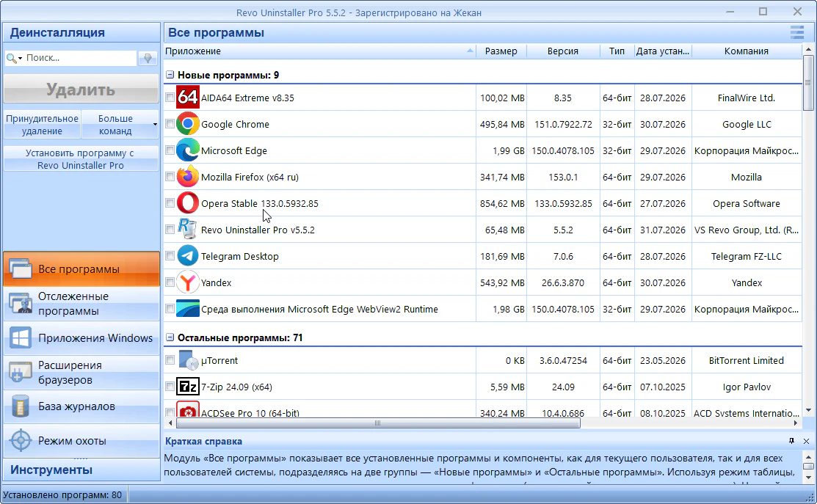Image resolution: width=817 pixels, height=504 pixels.
Task: Click the Google Chrome icon in list
Action: tap(188, 124)
